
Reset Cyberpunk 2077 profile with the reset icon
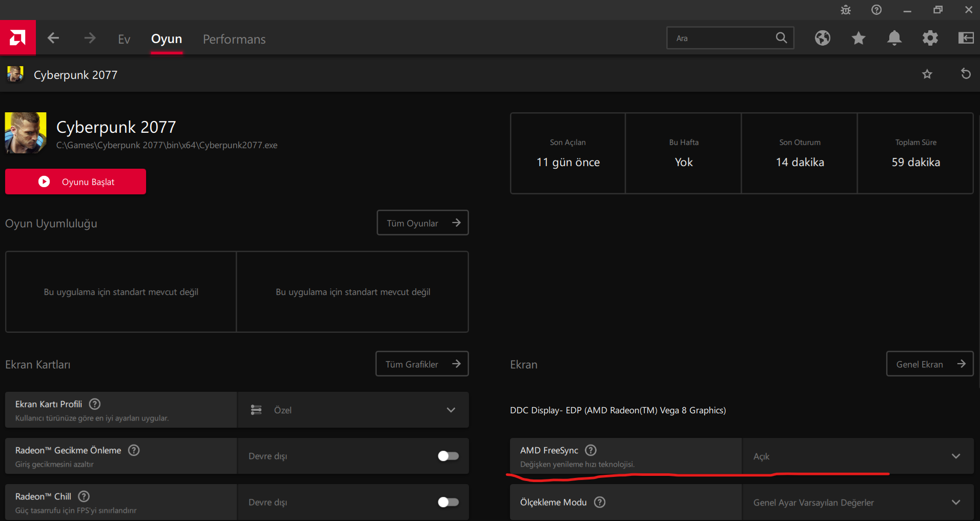[966, 74]
